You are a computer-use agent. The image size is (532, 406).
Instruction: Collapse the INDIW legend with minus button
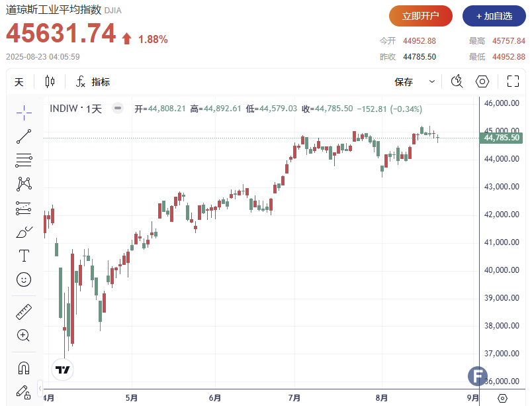point(117,109)
